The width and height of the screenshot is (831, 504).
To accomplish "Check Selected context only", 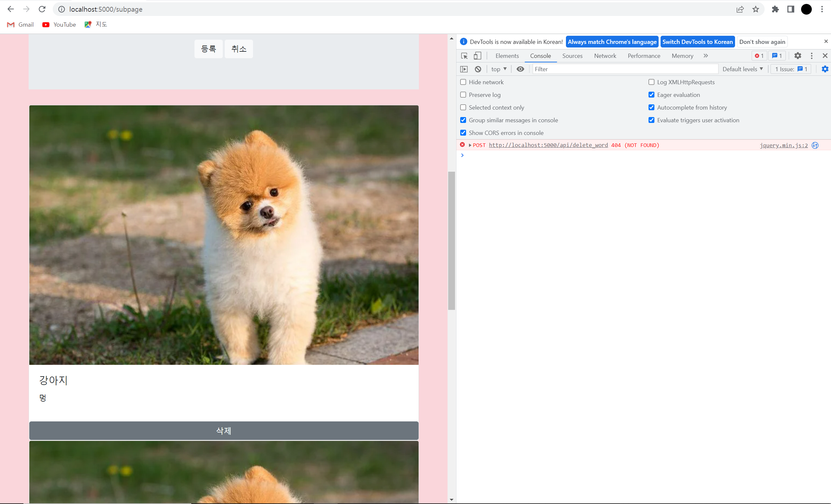I will click(463, 108).
